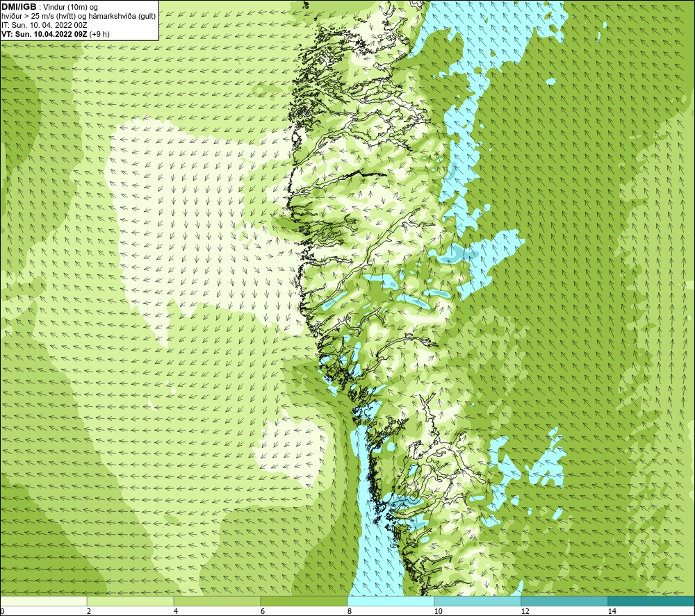Click the "IT: Sun. 10. 04. 2022 00Z" line
695x616 pixels.
point(44,25)
